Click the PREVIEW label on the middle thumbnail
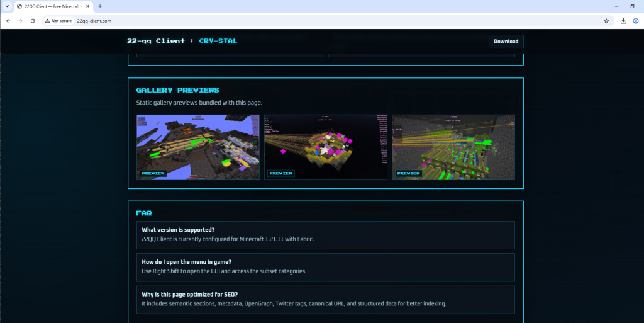This screenshot has height=323, width=644. (281, 173)
